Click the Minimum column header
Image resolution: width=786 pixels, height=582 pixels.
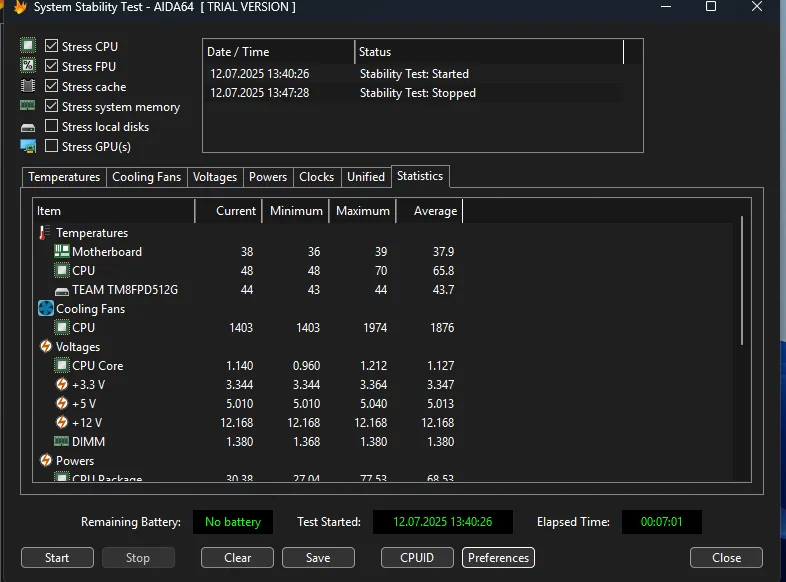point(296,211)
